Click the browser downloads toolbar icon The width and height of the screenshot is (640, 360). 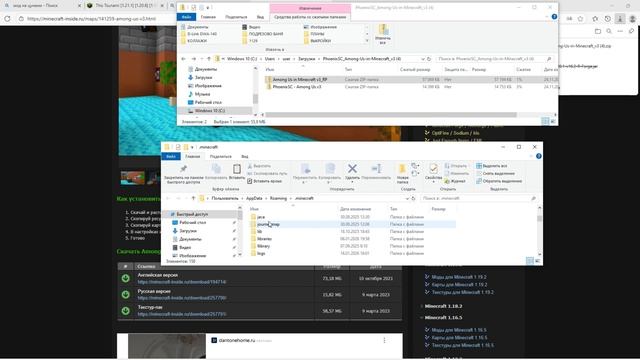tap(620, 19)
